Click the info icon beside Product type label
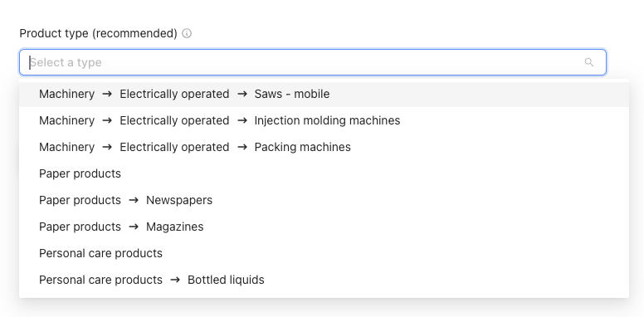This screenshot has height=317, width=644. 187,33
